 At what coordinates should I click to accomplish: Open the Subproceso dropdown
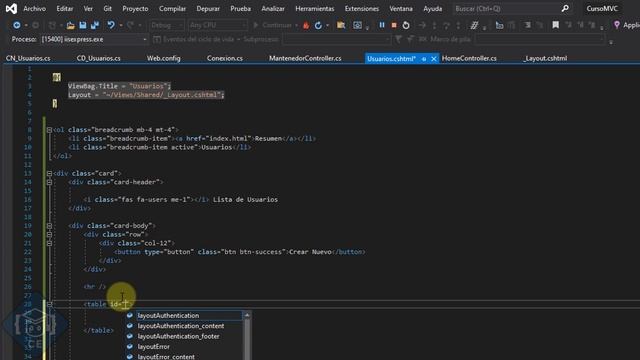(x=336, y=40)
